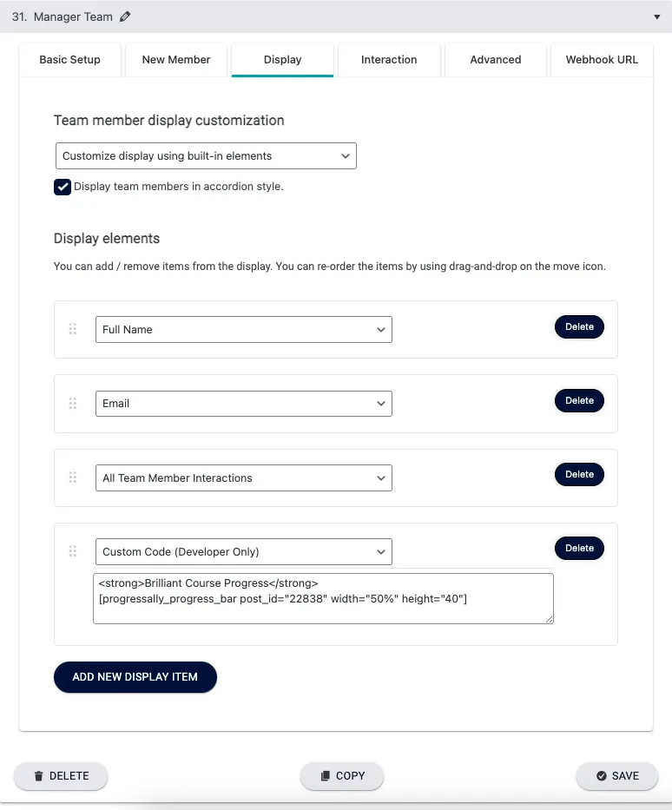Image resolution: width=672 pixels, height=810 pixels.
Task: Open the Webhook URL tab
Action: point(601,60)
